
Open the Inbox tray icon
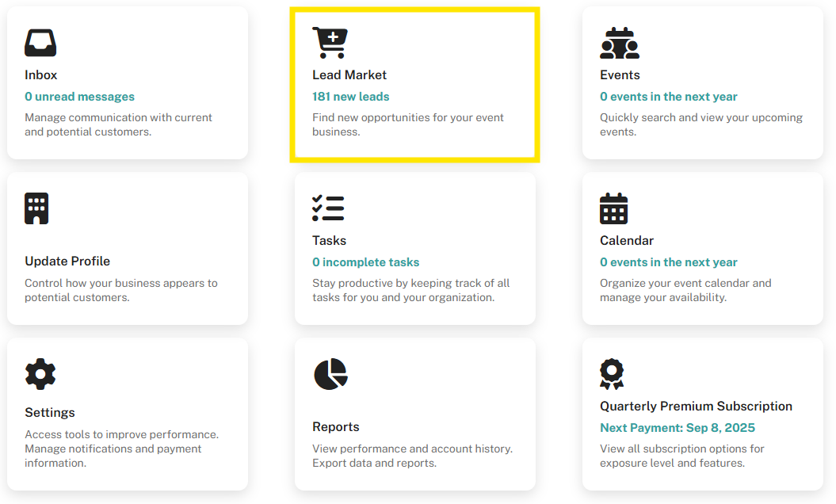click(40, 43)
